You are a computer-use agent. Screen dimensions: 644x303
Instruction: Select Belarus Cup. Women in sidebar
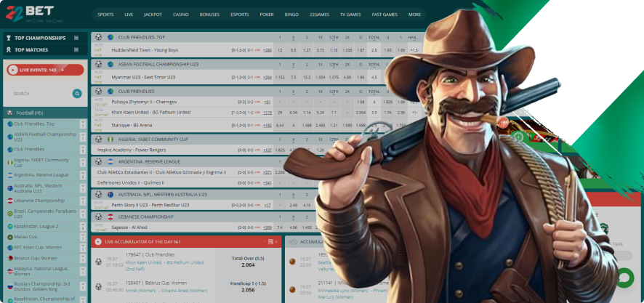click(x=36, y=258)
